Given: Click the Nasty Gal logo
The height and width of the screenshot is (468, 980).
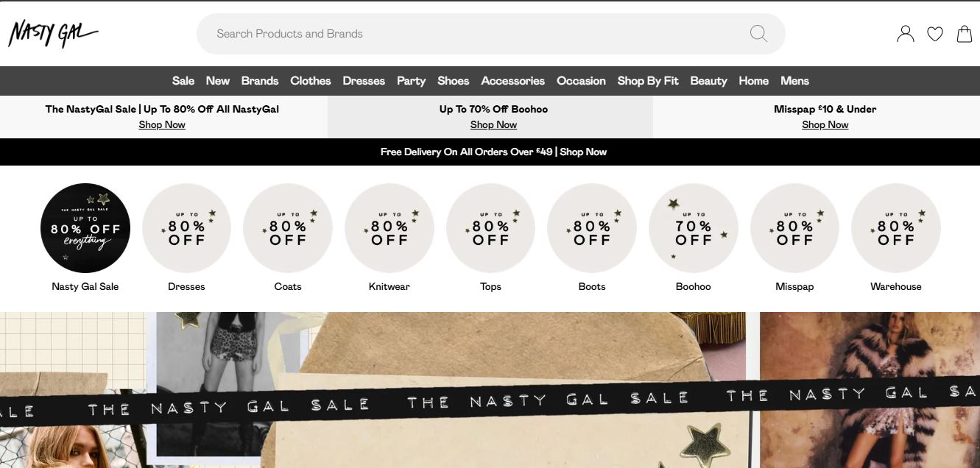Looking at the screenshot, I should tap(53, 32).
